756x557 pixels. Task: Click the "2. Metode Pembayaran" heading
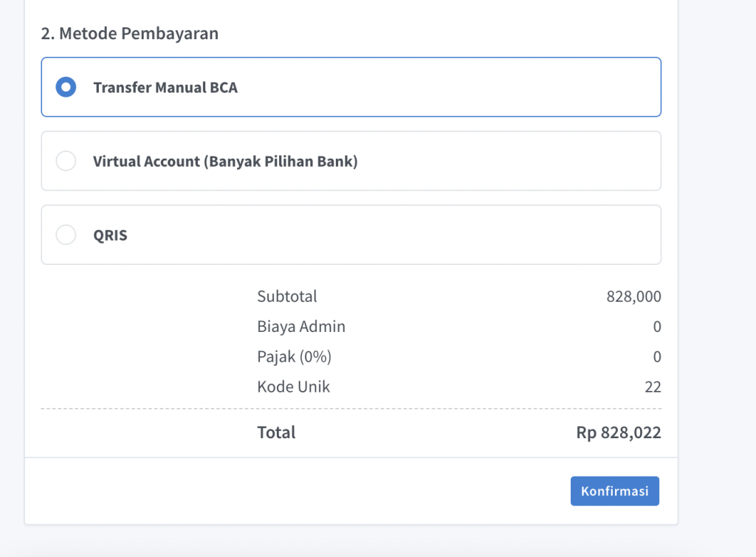[129, 34]
